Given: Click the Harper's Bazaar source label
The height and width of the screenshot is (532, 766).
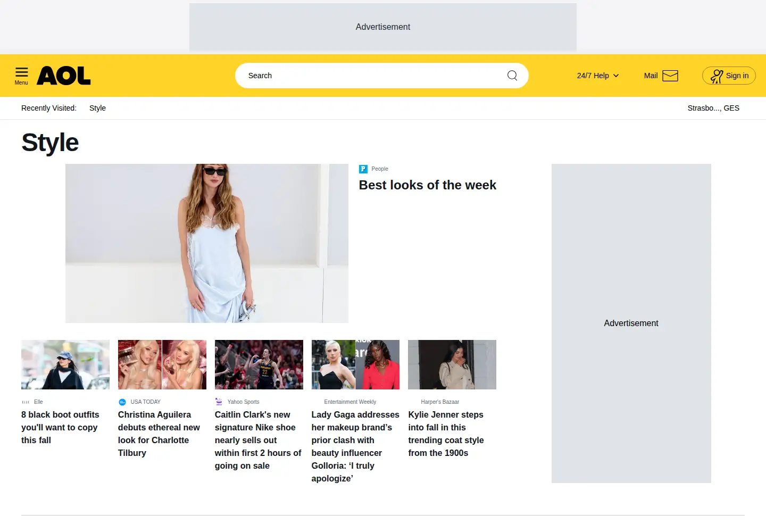Looking at the screenshot, I should click(440, 402).
